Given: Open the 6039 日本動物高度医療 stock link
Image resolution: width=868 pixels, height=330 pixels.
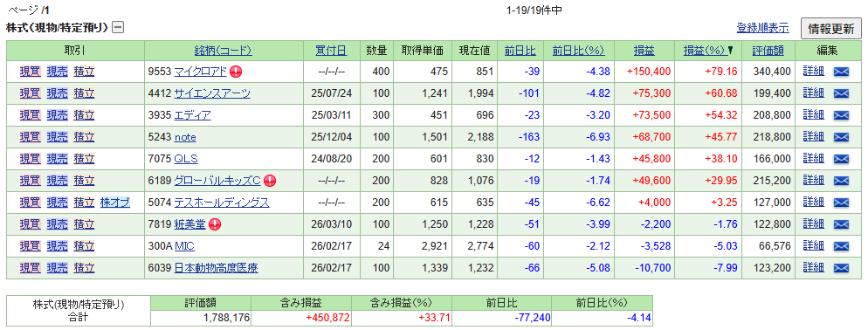Looking at the screenshot, I should point(216,269).
